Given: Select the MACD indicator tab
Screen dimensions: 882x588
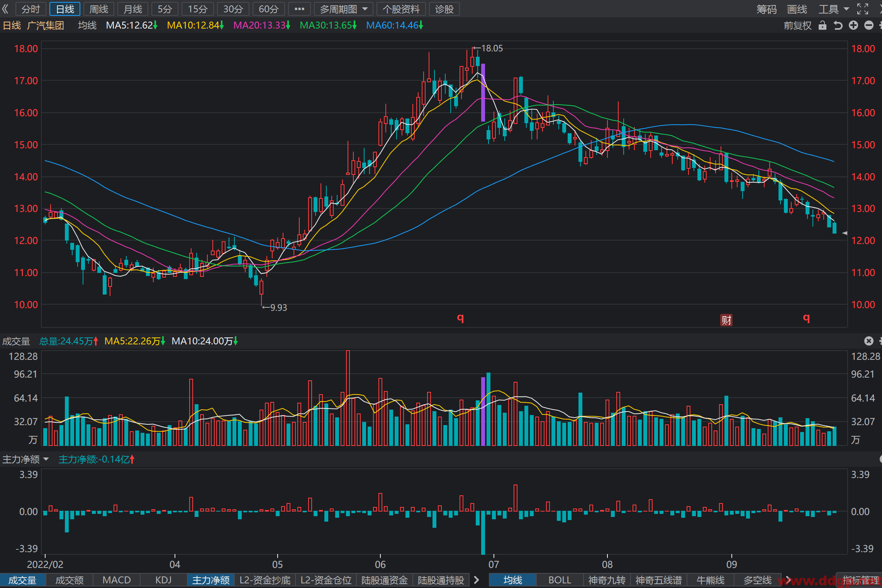Looking at the screenshot, I should pos(117,580).
